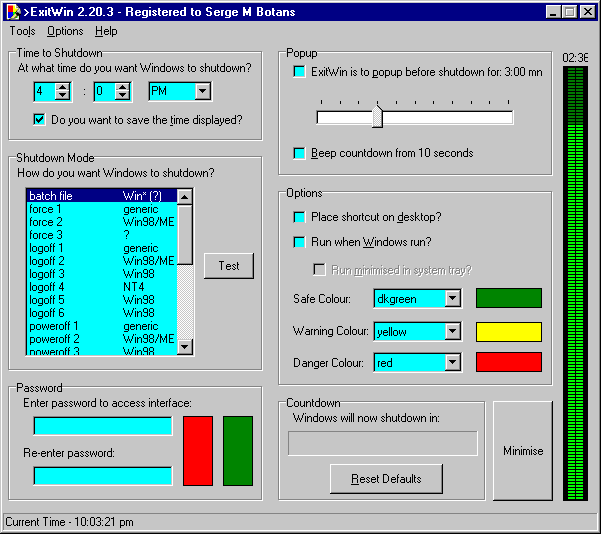
Task: Open the Danger Colour dropdown
Action: [452, 363]
